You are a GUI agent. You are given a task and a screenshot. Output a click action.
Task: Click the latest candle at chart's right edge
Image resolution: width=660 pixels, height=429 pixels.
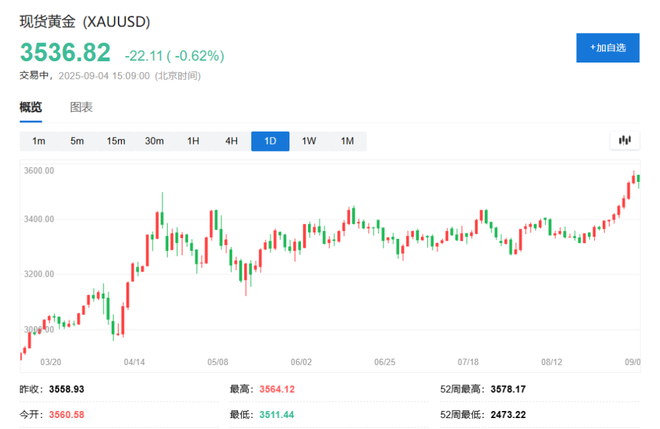click(x=637, y=179)
